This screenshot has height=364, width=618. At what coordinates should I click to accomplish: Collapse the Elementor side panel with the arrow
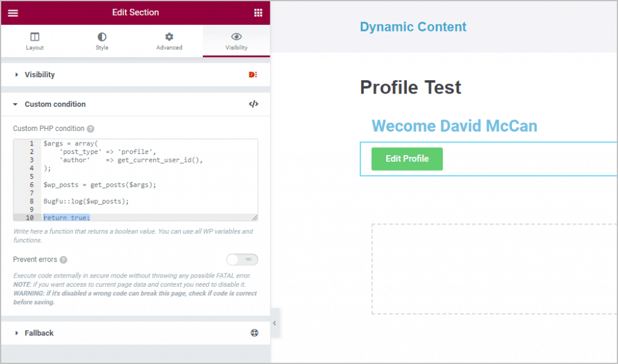coord(275,323)
